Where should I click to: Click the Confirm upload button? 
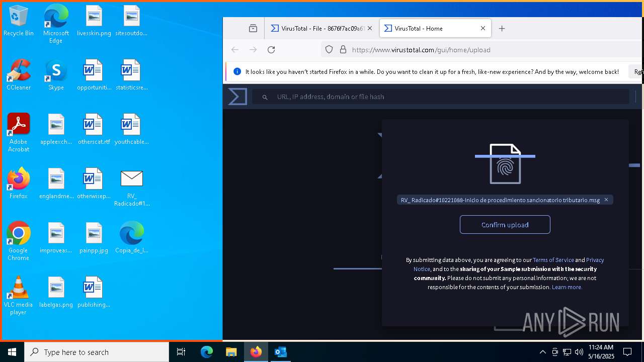pos(505,225)
